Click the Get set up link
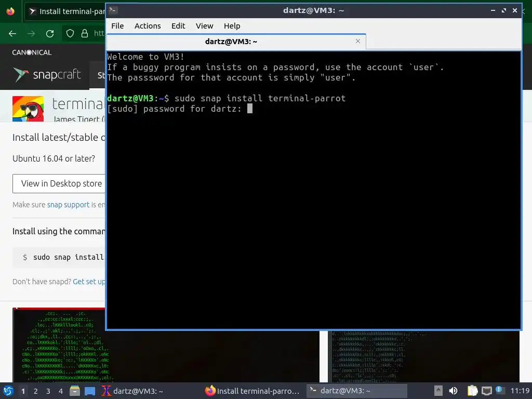Viewport: 532px width, 399px height. [x=89, y=282]
